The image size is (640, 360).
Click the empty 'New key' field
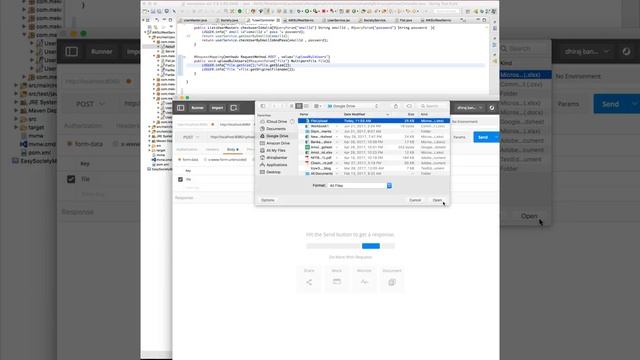point(192,188)
